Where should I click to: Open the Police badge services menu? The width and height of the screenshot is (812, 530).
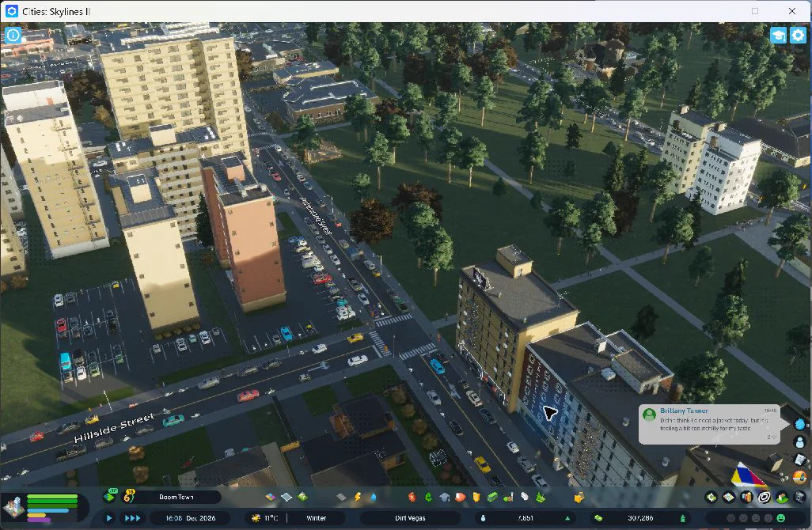point(476,497)
